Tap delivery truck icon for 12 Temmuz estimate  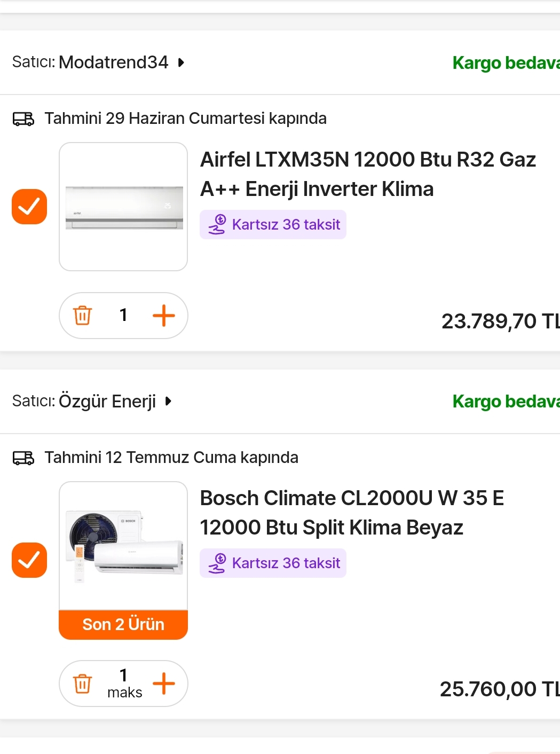[x=23, y=458]
